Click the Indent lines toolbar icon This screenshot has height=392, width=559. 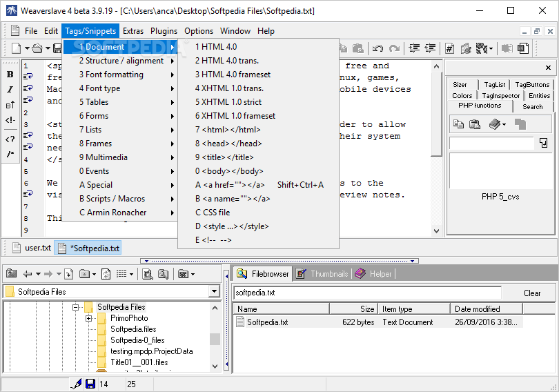click(414, 48)
